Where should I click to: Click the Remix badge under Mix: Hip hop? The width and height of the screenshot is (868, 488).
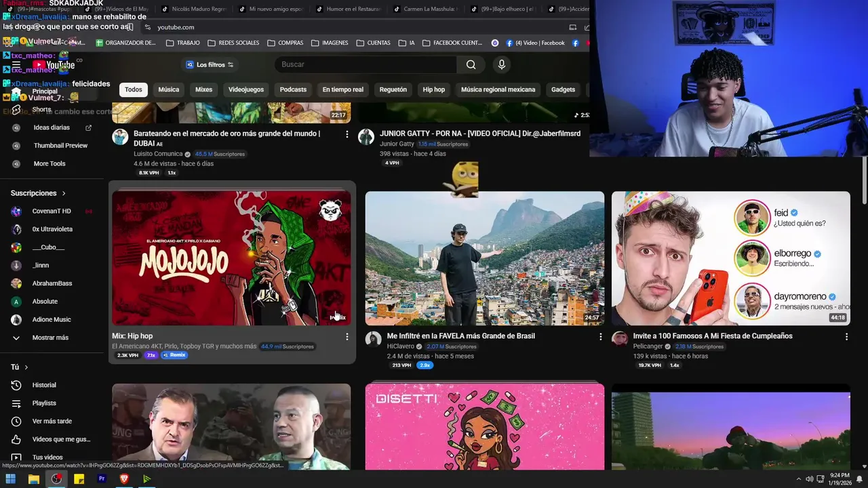(174, 355)
